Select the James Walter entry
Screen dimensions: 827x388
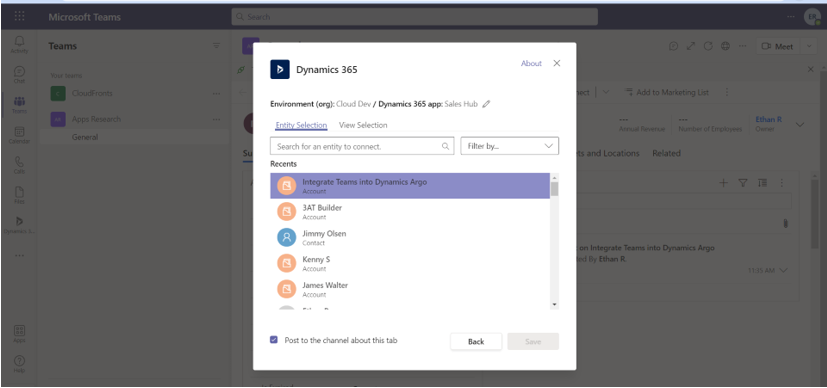[410, 289]
